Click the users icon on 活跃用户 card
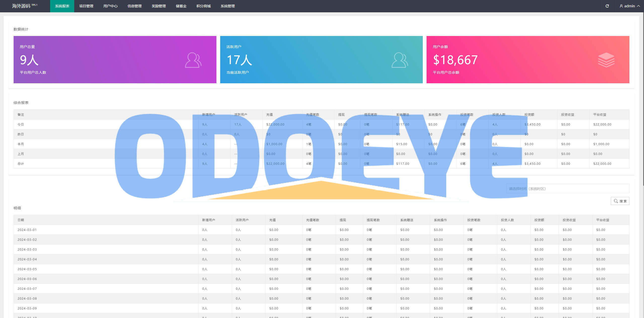 coord(400,60)
